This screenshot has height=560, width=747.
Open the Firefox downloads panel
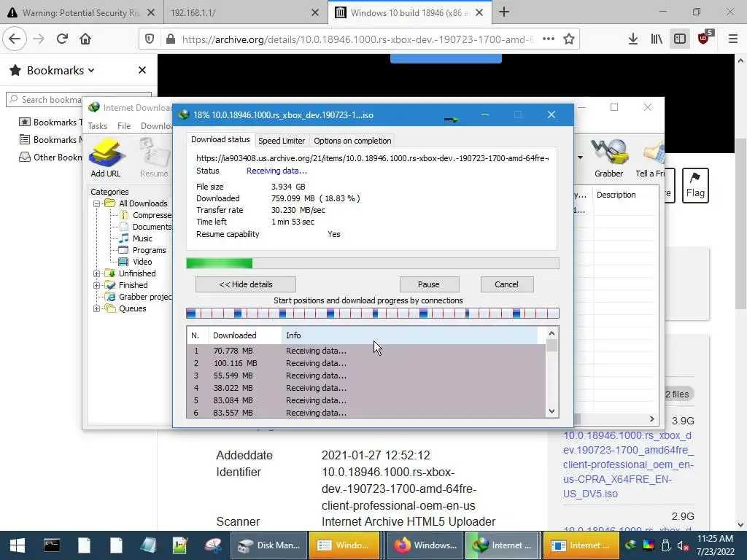point(632,39)
